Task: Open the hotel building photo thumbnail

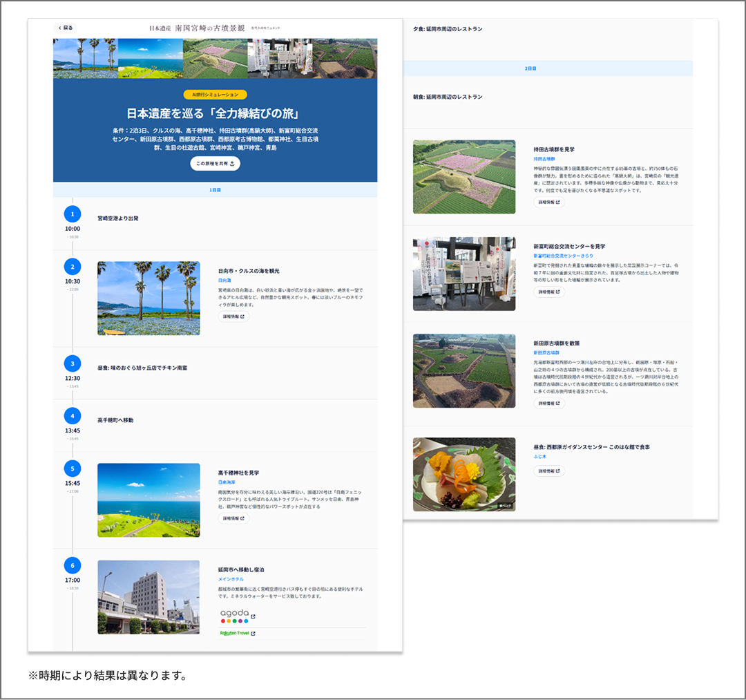Action: point(149,597)
